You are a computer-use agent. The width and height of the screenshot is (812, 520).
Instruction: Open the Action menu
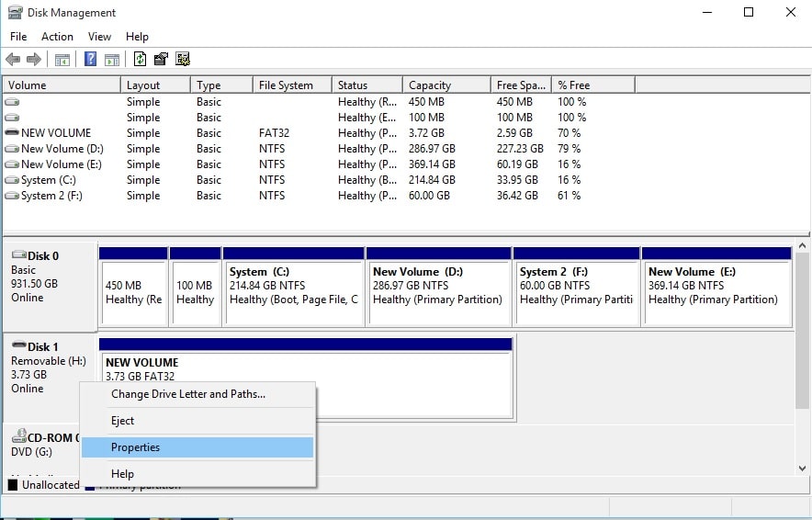pyautogui.click(x=57, y=37)
